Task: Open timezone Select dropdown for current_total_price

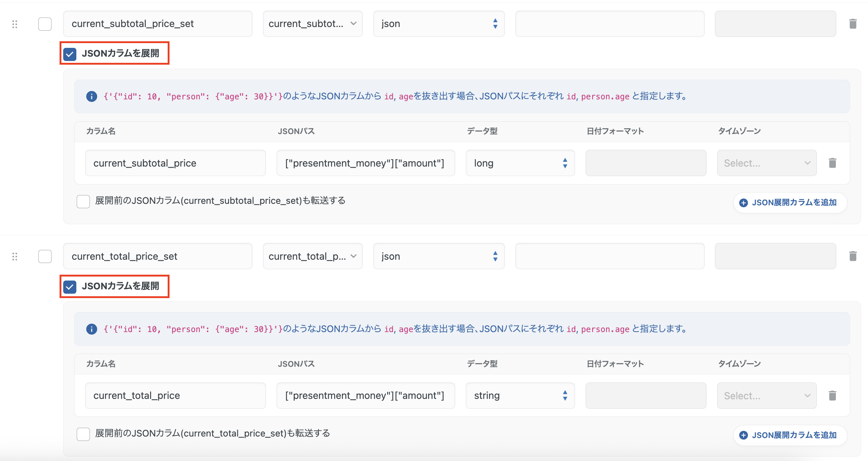Action: click(766, 396)
